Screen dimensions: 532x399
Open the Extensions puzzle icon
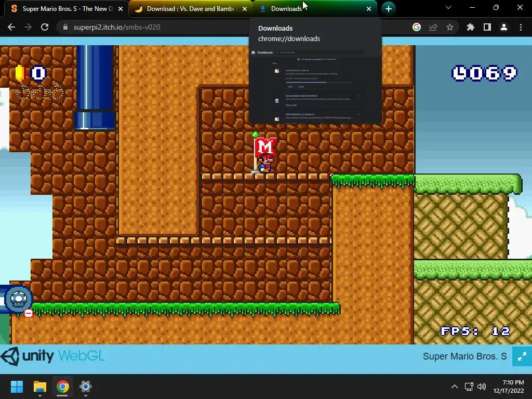[x=471, y=27]
